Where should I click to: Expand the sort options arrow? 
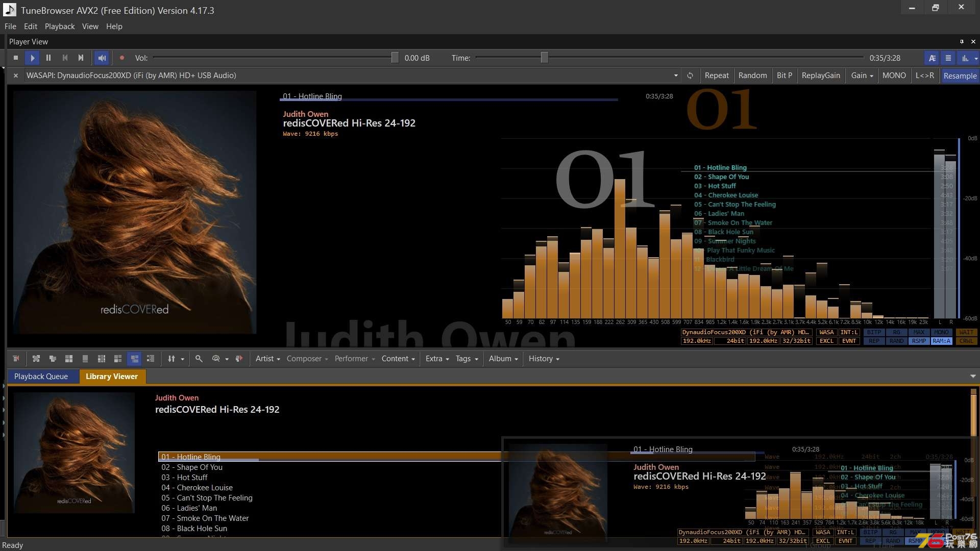[182, 359]
